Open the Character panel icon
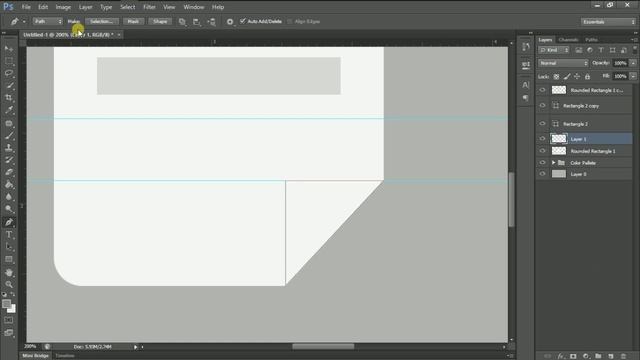640x360 pixels. (x=526, y=85)
